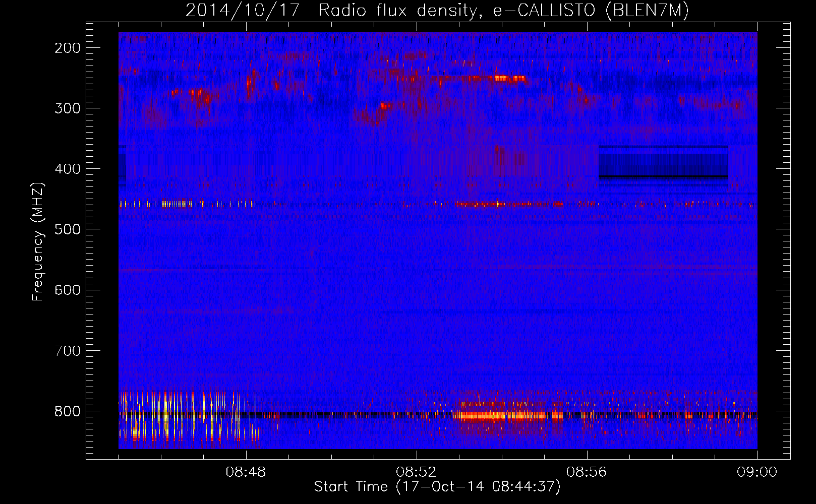Click the 200 frequency tick label
Image resolution: width=816 pixels, height=504 pixels.
[x=68, y=48]
